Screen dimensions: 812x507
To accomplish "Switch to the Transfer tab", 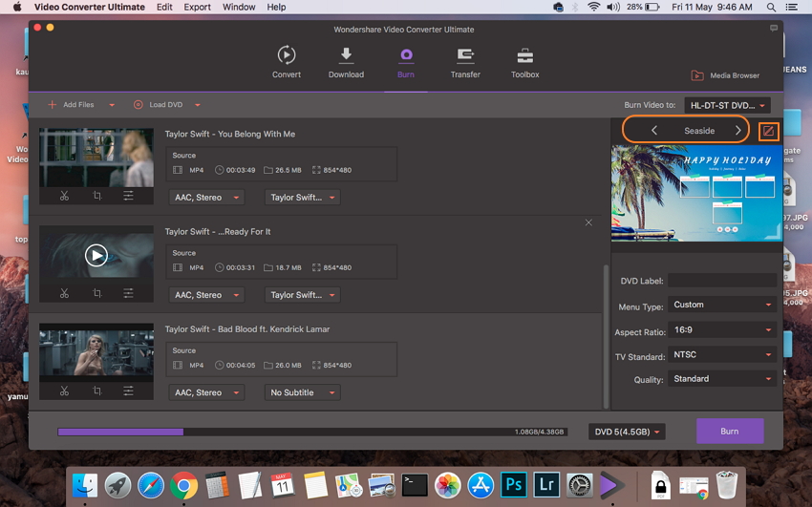I will [465, 62].
